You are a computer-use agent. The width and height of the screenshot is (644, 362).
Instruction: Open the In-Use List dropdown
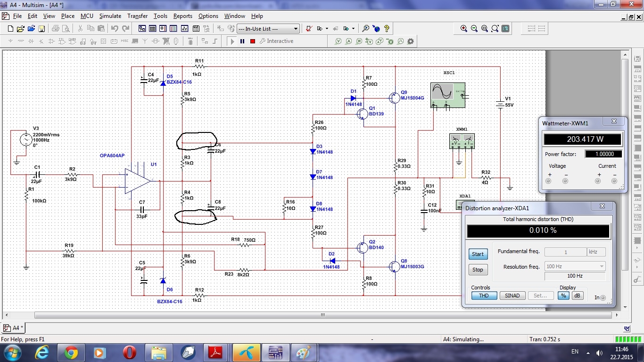point(268,29)
